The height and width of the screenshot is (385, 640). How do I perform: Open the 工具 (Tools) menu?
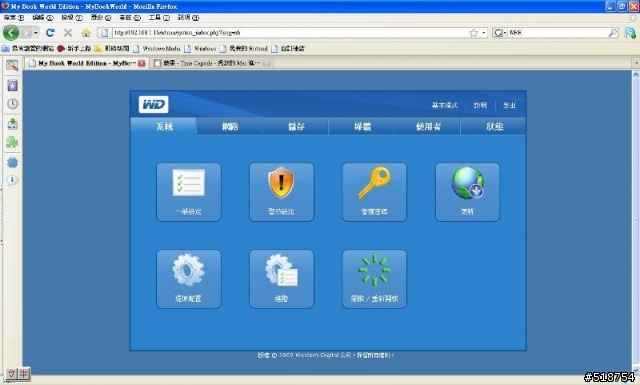pos(159,18)
